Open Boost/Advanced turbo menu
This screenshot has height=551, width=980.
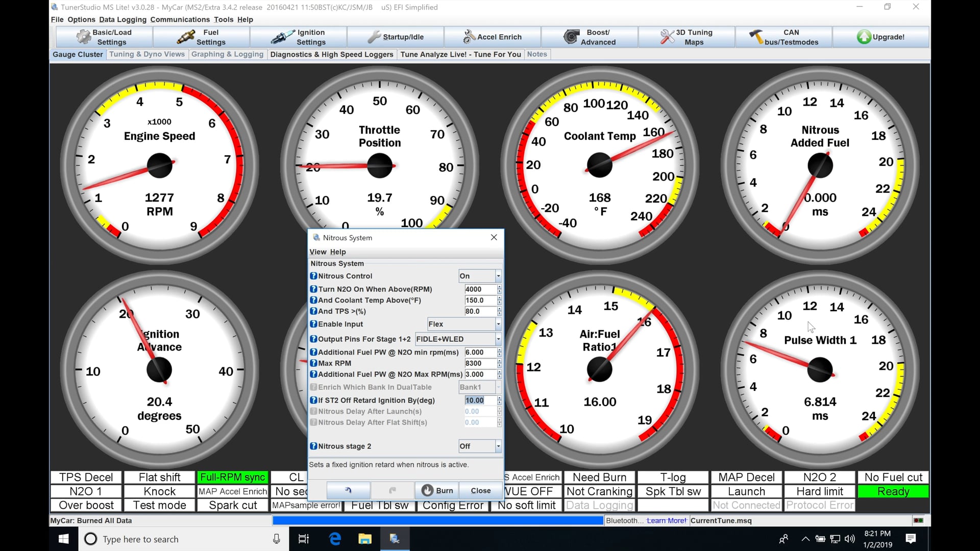[589, 37]
